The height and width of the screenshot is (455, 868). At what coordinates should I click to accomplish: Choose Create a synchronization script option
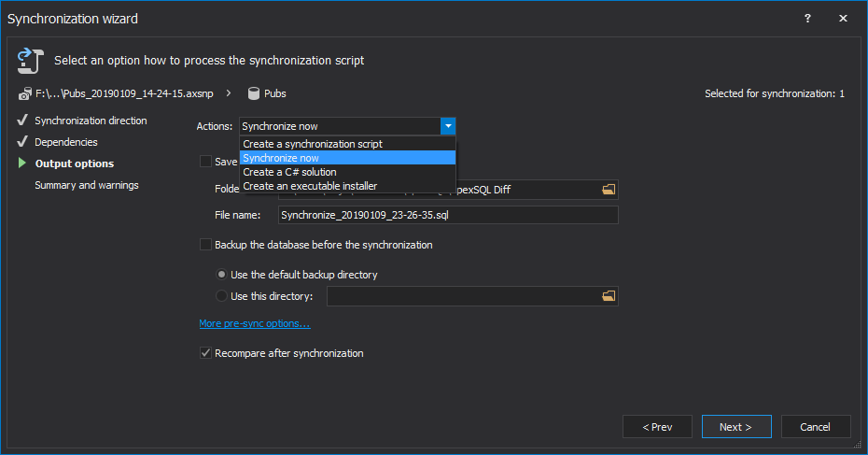pos(312,144)
